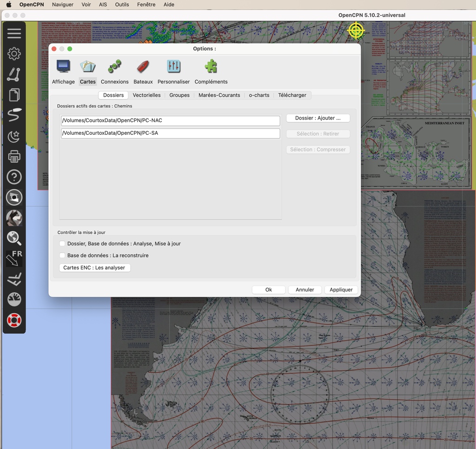Open the dashboard gauge icon
This screenshot has width=476, height=449.
click(14, 300)
